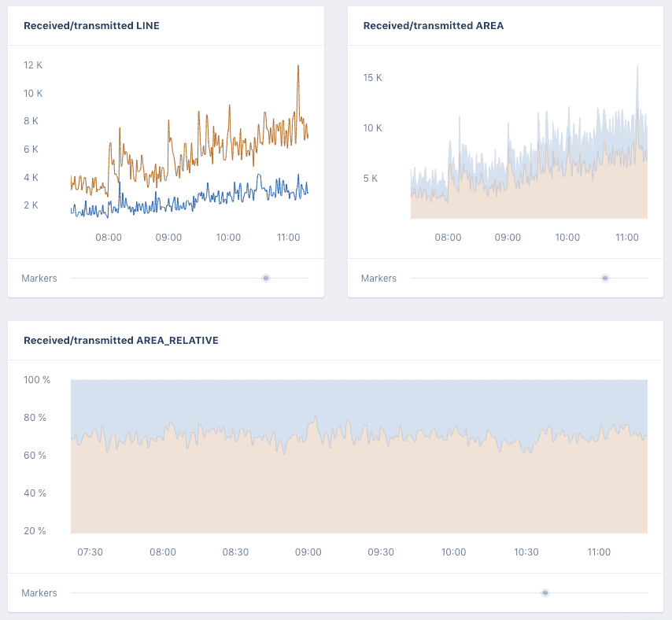Click the '10:00' tick in AREA_RELATIVE chart

pyautogui.click(x=453, y=552)
